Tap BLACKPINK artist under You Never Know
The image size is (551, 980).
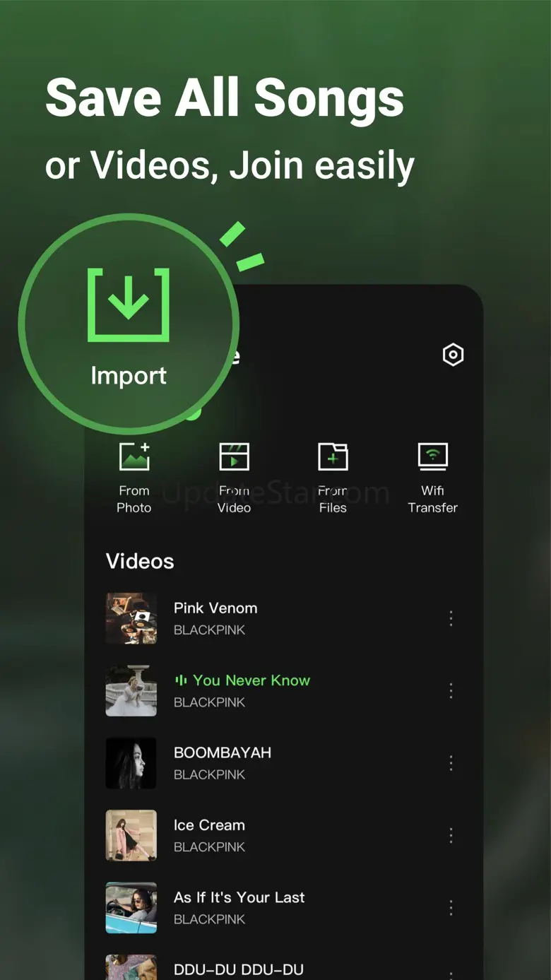click(x=210, y=702)
